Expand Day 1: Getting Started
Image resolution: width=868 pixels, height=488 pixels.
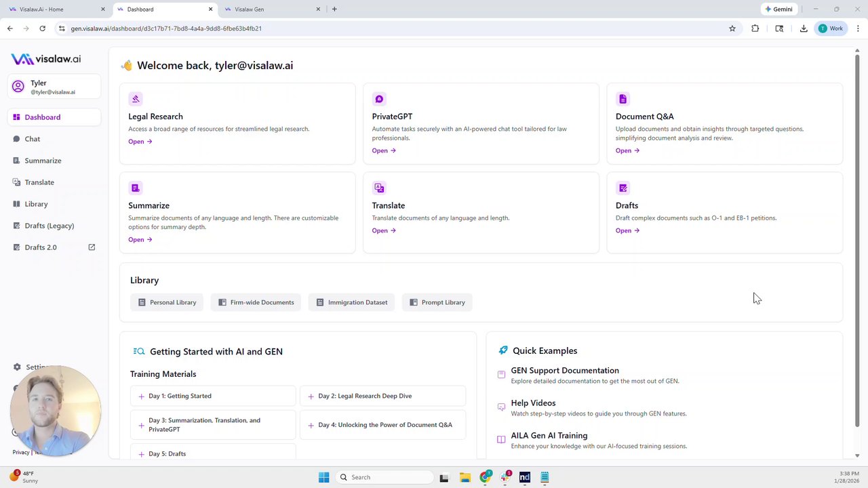coord(213,396)
